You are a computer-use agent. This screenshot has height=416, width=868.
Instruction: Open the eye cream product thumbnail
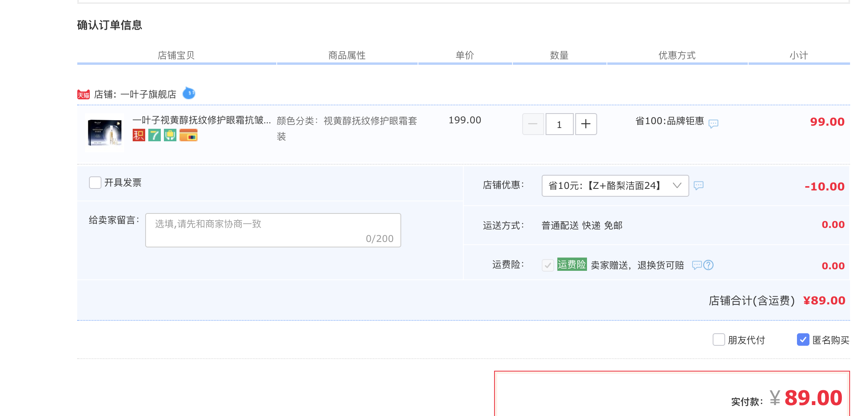tap(105, 133)
